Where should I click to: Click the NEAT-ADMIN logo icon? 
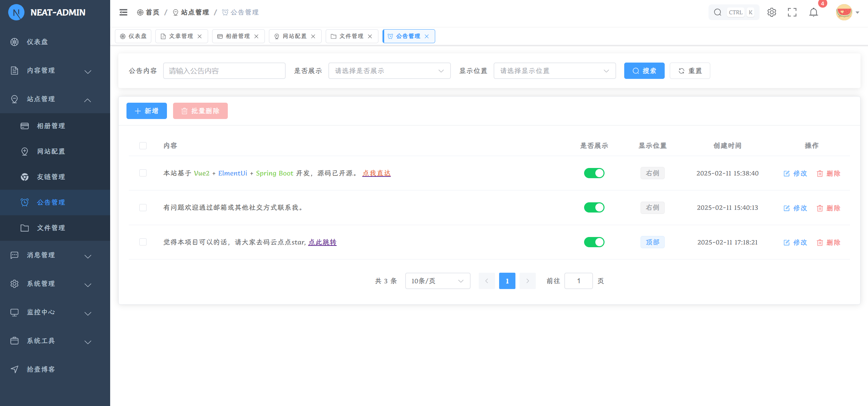16,12
